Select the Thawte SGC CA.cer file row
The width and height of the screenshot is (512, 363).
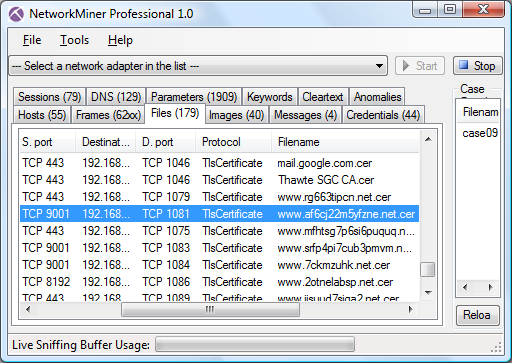click(219, 180)
